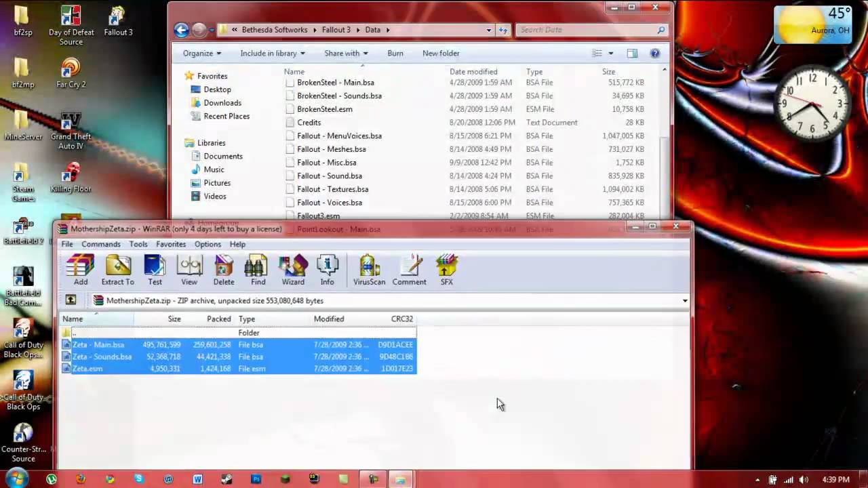Image resolution: width=868 pixels, height=488 pixels.
Task: Open the Share with dropdown
Action: 346,53
